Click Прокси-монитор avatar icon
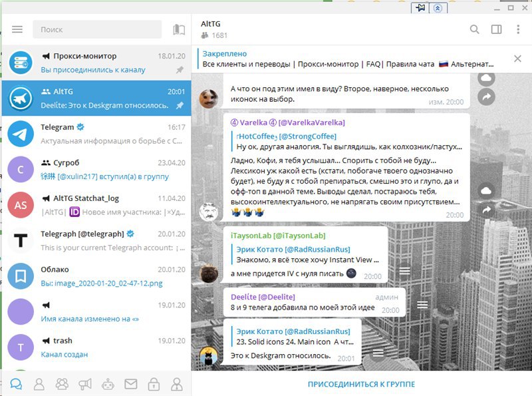This screenshot has width=532, height=396. pyautogui.click(x=21, y=63)
